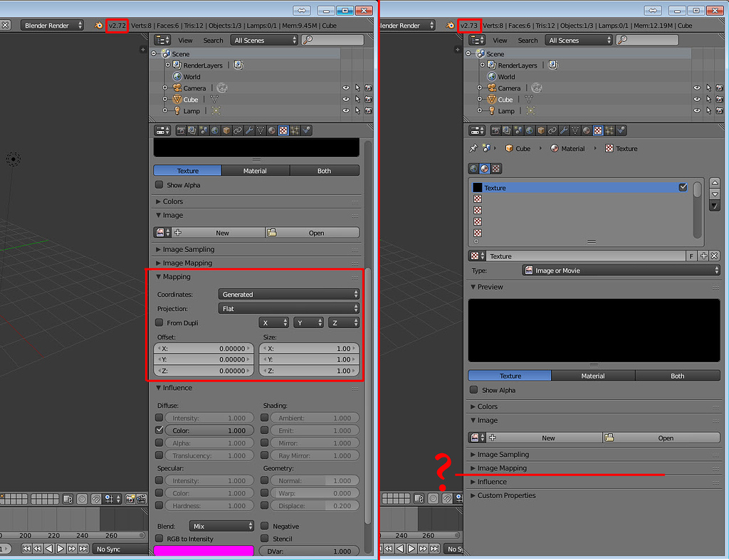This screenshot has width=729, height=560.
Task: Open View menu in right outliner
Action: coord(500,41)
